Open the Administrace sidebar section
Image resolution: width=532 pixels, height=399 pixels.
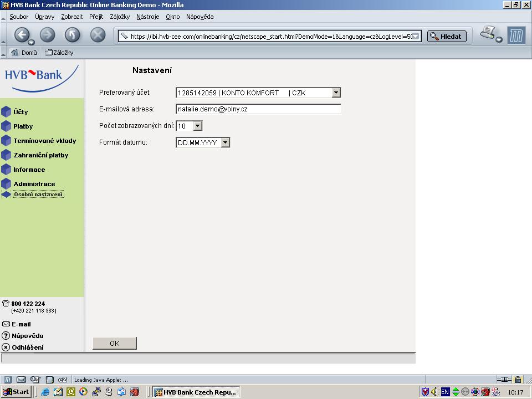coord(34,184)
